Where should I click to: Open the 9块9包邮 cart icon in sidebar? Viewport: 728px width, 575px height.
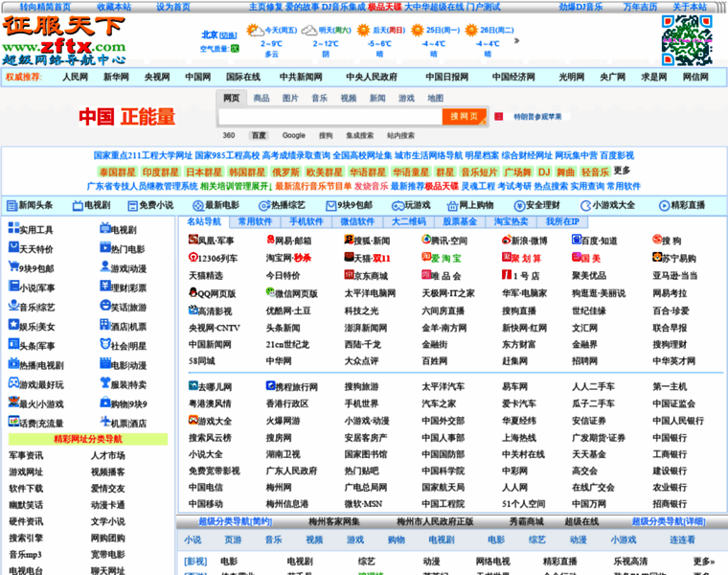point(13,266)
